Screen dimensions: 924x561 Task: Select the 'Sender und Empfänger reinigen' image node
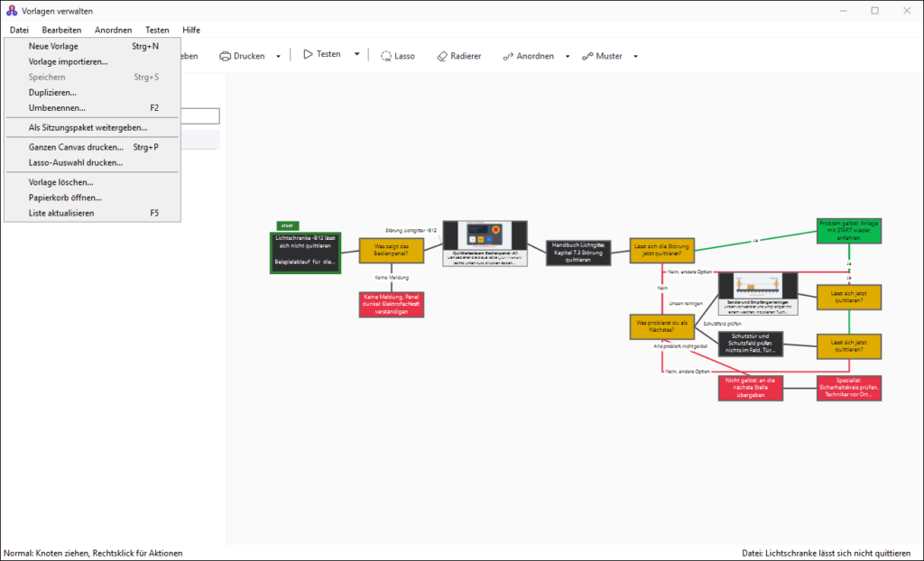click(x=758, y=293)
